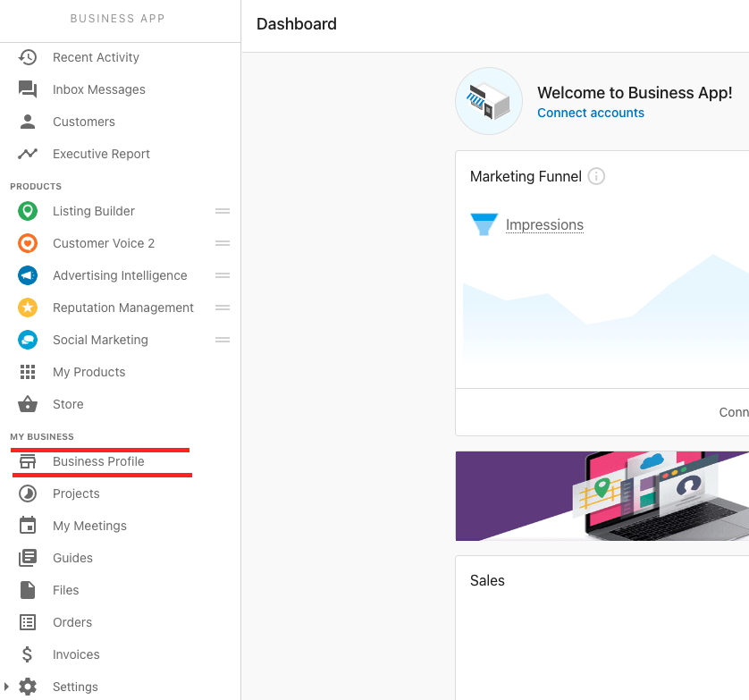Click the Social Marketing reorder handle

click(x=223, y=340)
